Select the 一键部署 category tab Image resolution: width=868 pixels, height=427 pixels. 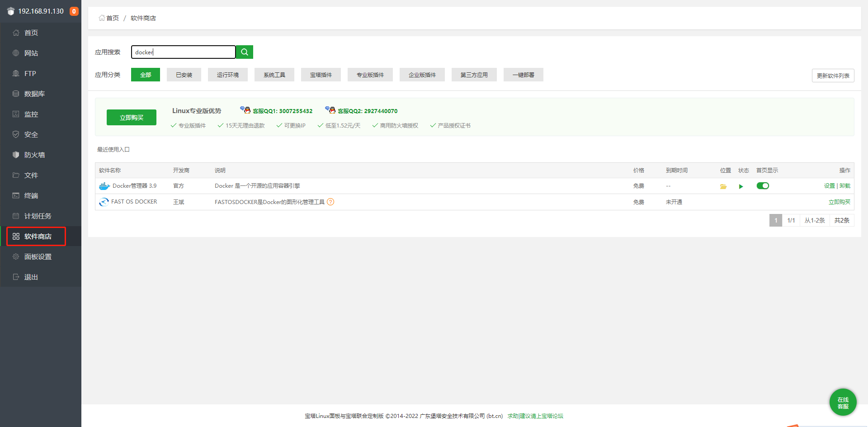click(524, 75)
